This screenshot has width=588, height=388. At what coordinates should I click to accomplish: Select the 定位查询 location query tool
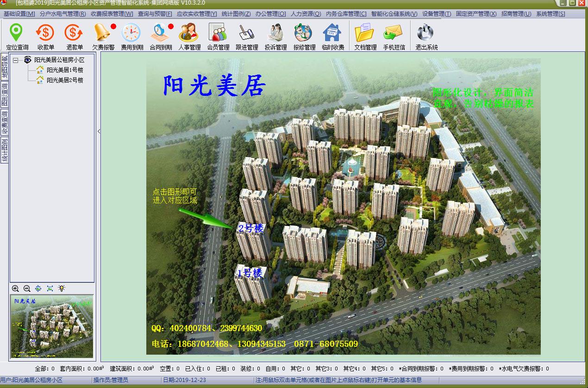(17, 35)
